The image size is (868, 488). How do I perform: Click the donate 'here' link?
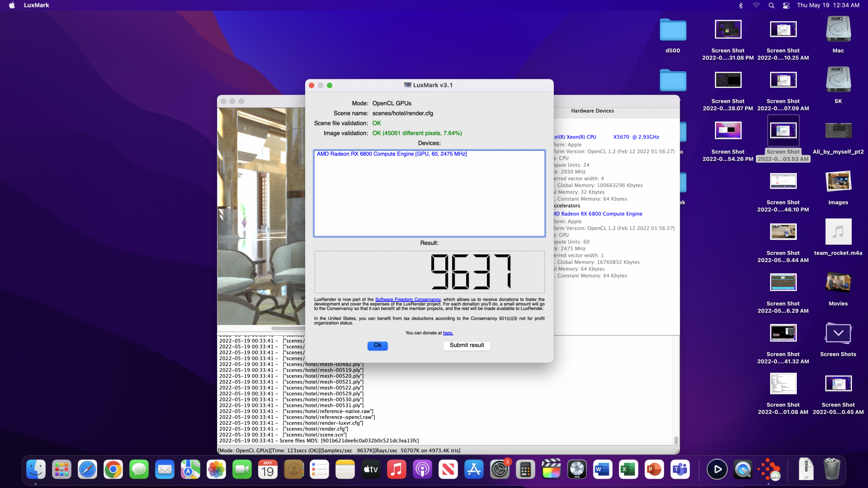click(447, 333)
